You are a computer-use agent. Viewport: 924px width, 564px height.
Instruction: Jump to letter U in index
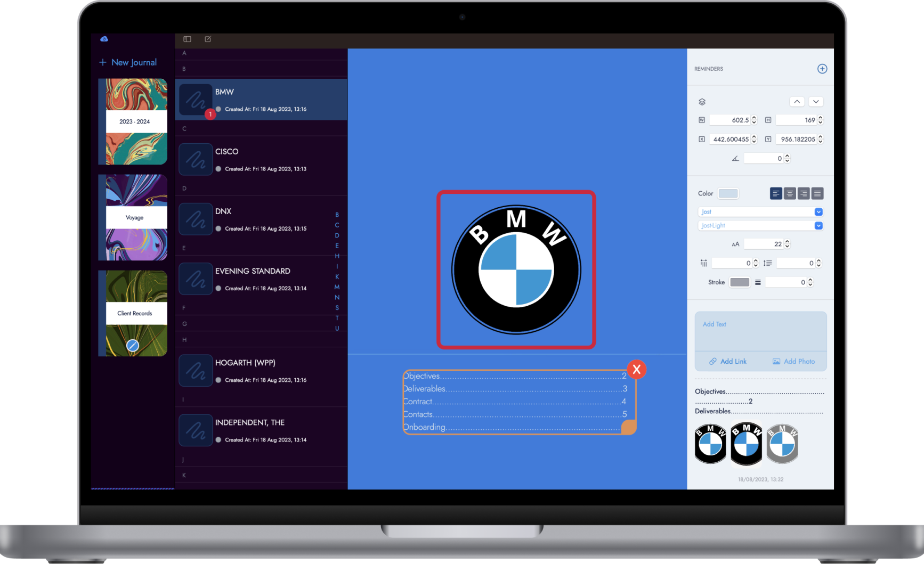click(337, 329)
